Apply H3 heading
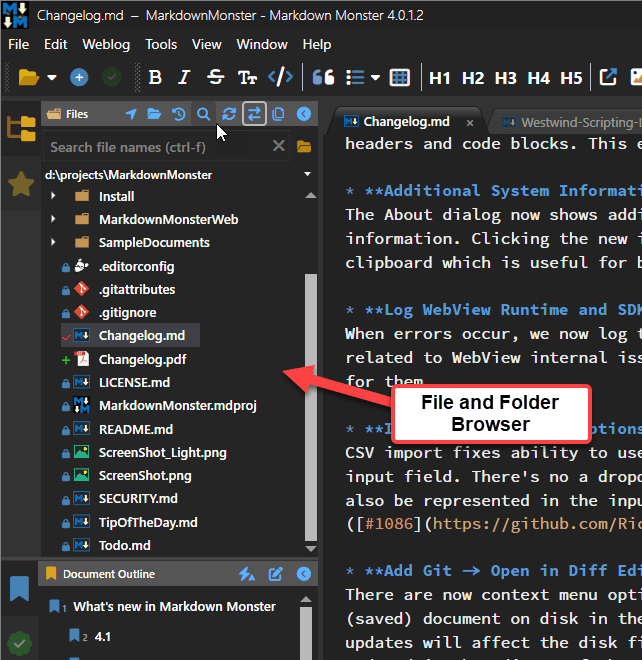Viewport: 642px width, 660px height. tap(506, 78)
